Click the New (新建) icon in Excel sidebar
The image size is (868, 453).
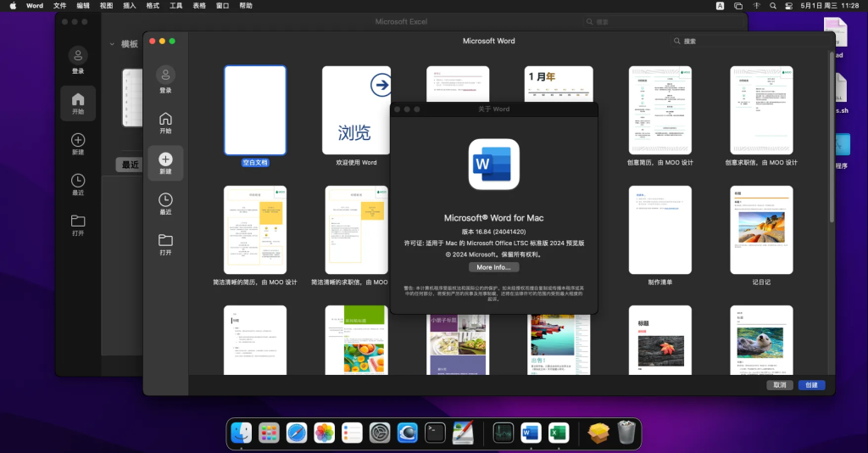click(78, 140)
